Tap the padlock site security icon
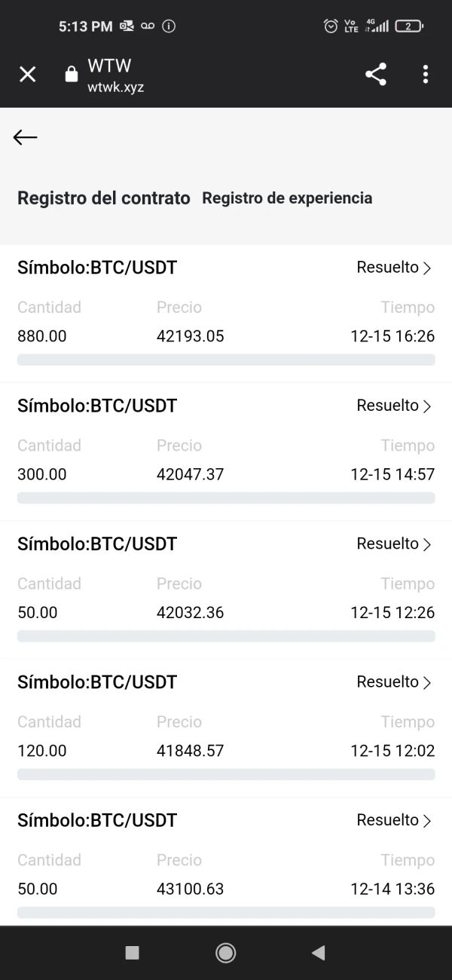Screen dimensions: 452x980 coord(72,74)
